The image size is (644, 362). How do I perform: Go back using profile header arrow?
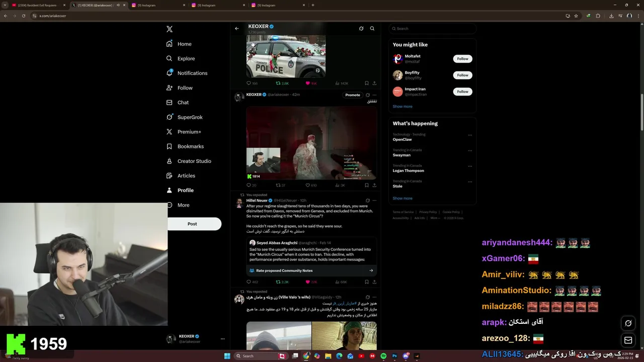click(237, 28)
